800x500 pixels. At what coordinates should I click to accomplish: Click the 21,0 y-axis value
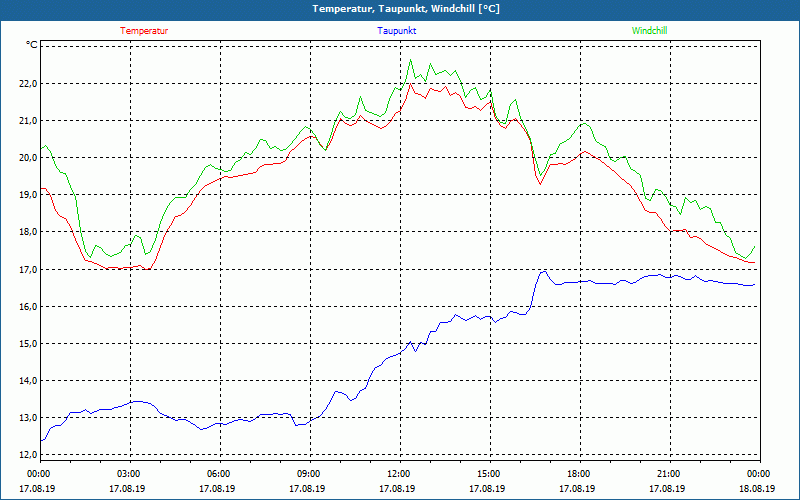tap(28, 121)
